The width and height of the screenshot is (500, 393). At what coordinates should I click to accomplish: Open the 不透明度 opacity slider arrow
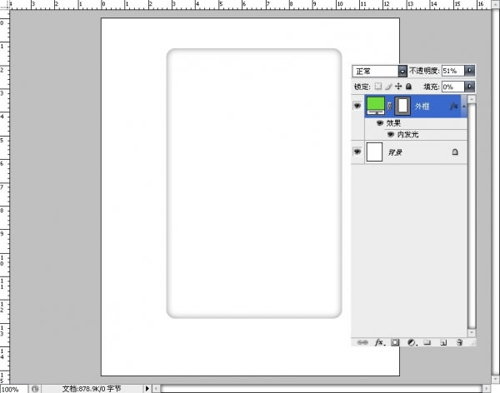click(x=470, y=70)
